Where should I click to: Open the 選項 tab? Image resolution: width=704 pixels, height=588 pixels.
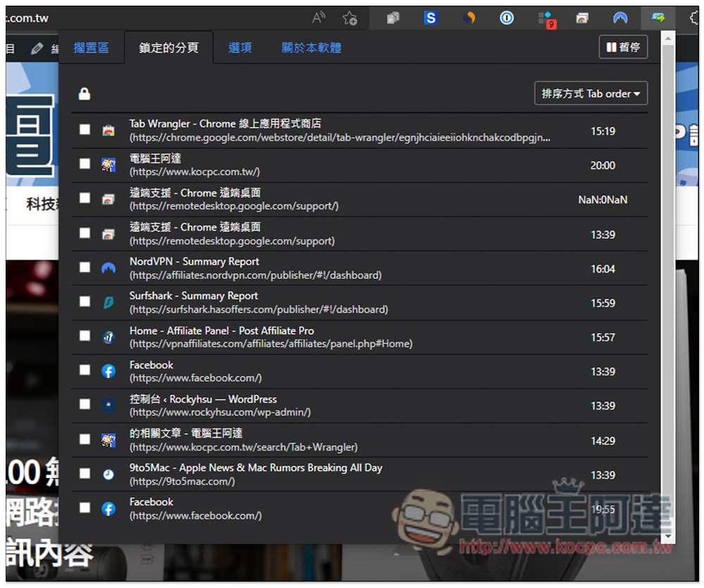(240, 48)
